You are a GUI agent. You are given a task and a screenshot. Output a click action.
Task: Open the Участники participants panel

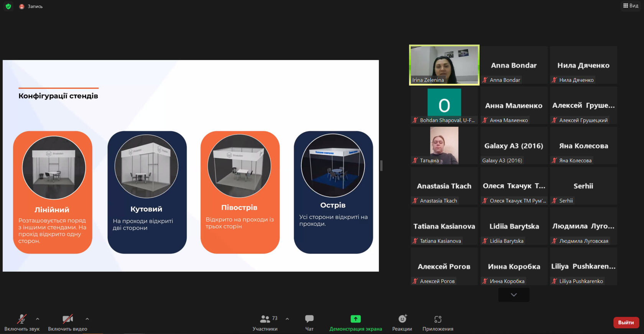pyautogui.click(x=265, y=323)
